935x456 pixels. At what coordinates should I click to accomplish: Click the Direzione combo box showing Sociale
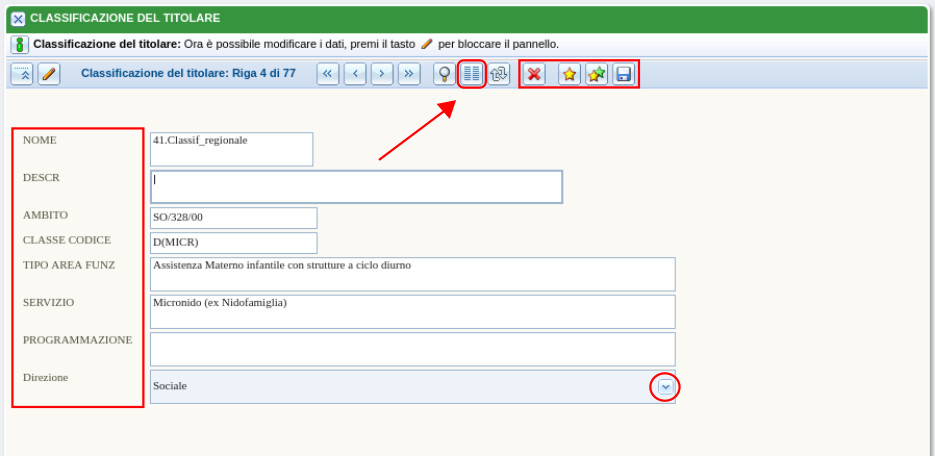coord(400,387)
